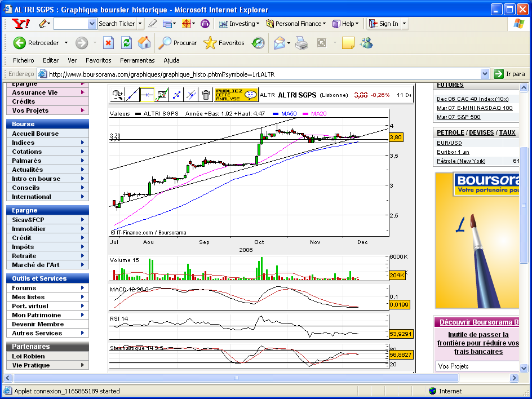Select the parallel lines channel tool
The height and width of the screenshot is (399, 532).
191,95
